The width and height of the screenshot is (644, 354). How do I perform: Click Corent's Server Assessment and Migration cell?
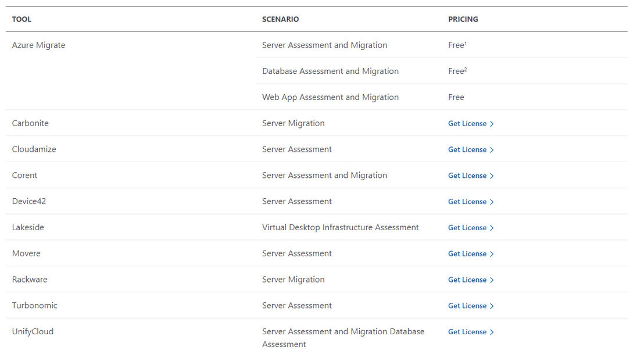tap(324, 176)
